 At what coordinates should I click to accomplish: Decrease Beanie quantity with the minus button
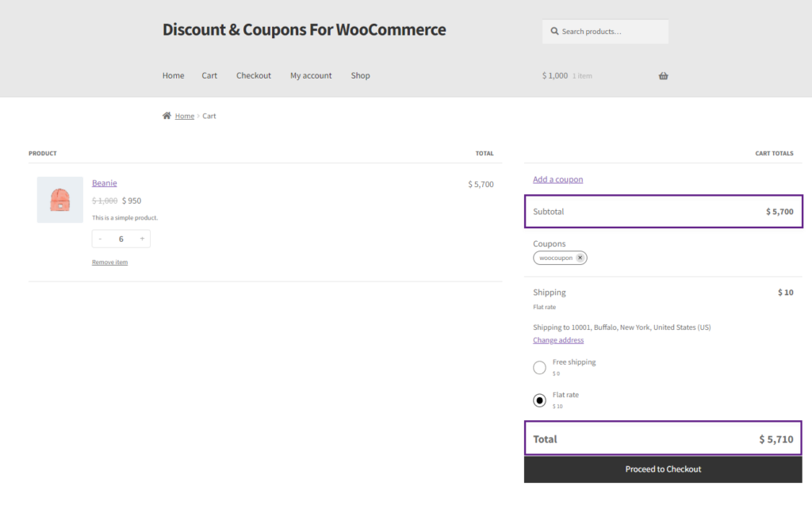pyautogui.click(x=100, y=239)
